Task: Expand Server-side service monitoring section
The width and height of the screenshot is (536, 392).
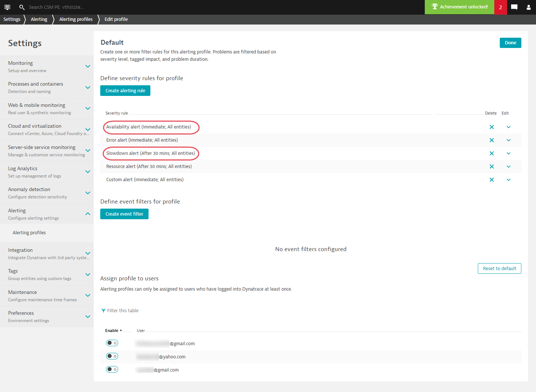Action: tap(88, 150)
